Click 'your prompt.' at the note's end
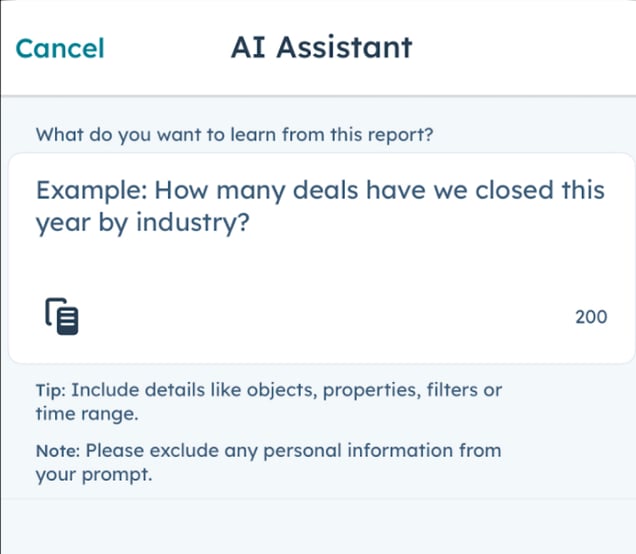 point(93,475)
